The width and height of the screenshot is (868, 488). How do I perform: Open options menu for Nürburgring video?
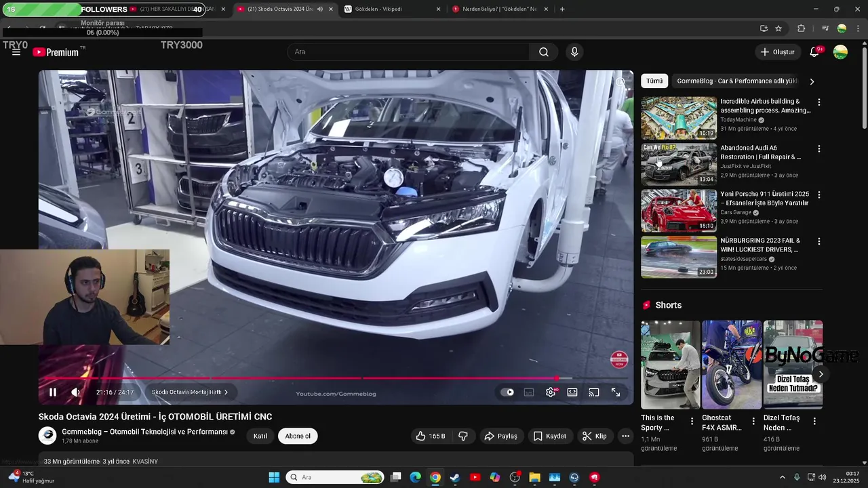coord(818,241)
